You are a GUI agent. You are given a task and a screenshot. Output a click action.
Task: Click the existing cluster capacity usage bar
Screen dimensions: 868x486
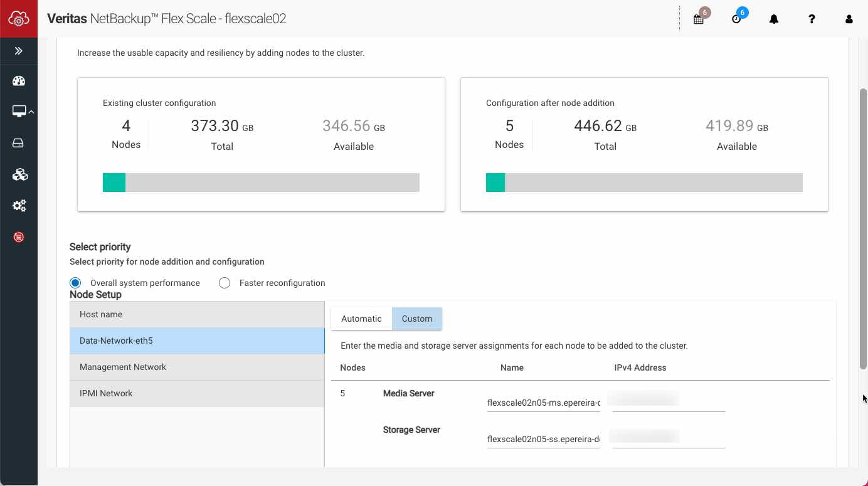click(x=261, y=182)
